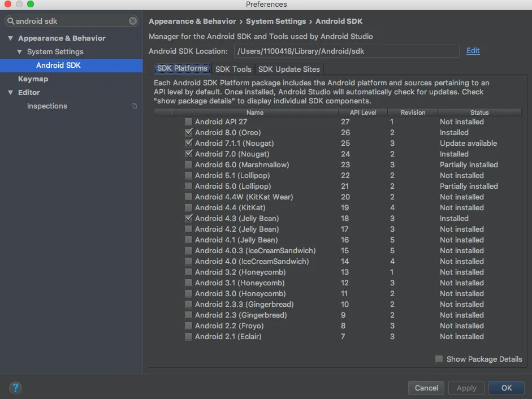This screenshot has height=399, width=532.
Task: Check Android 4.0 (IceCreamSandwich)
Action: (188, 261)
